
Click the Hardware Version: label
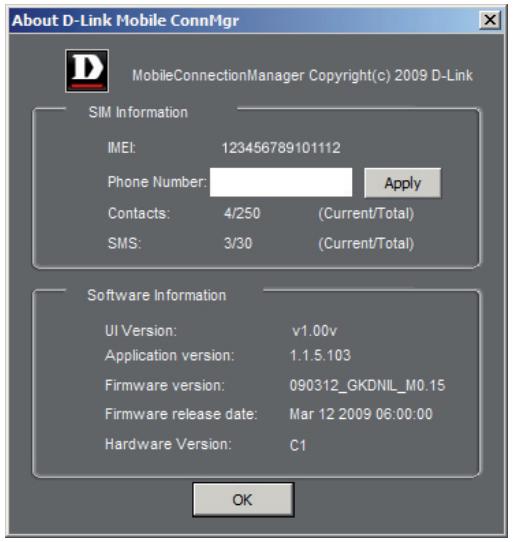pos(168,444)
